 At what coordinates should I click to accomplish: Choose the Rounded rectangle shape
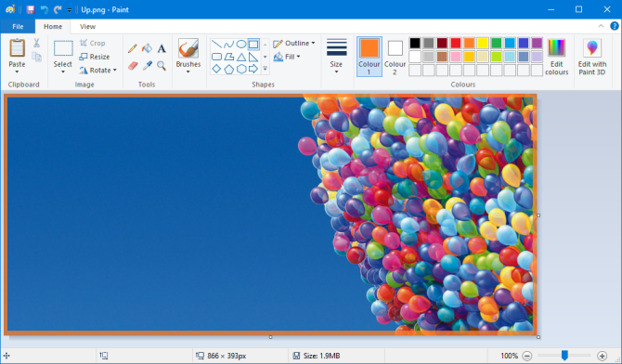[216, 57]
